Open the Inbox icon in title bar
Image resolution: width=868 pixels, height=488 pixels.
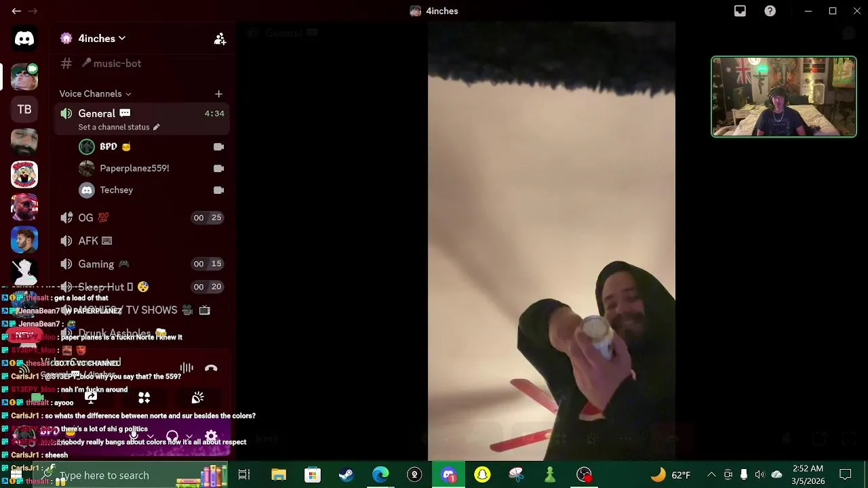coord(740,11)
